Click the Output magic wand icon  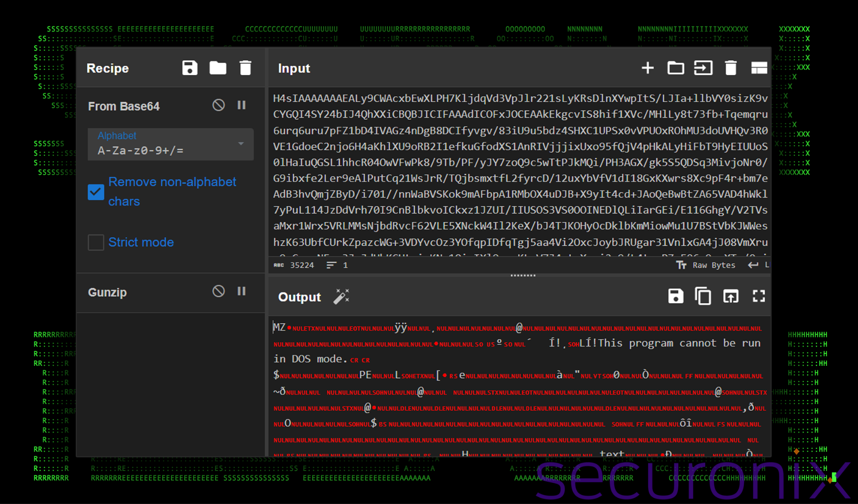[341, 297]
